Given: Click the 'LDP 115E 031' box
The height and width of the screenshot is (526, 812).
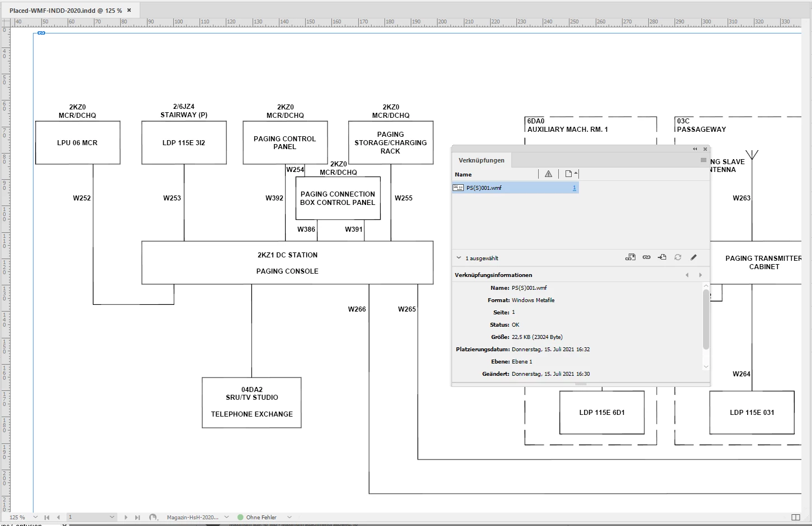Looking at the screenshot, I should pos(752,413).
